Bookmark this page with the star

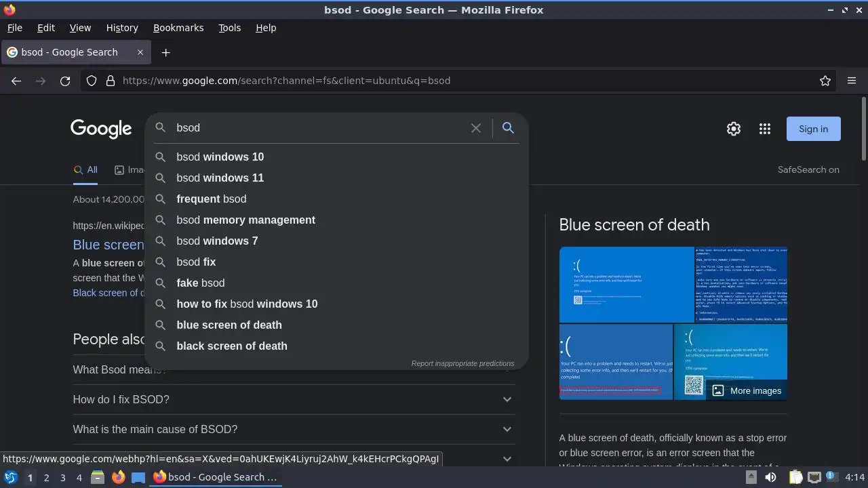[x=825, y=81]
